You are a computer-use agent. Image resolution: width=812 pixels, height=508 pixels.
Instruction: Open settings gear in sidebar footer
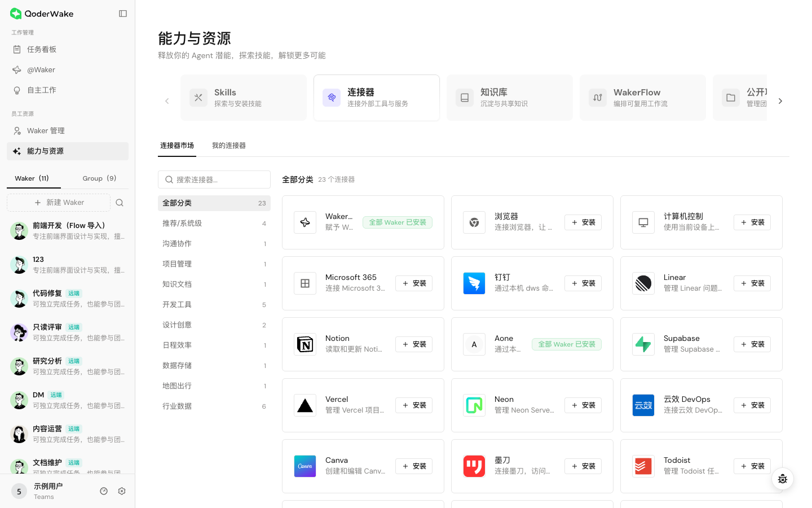122,491
